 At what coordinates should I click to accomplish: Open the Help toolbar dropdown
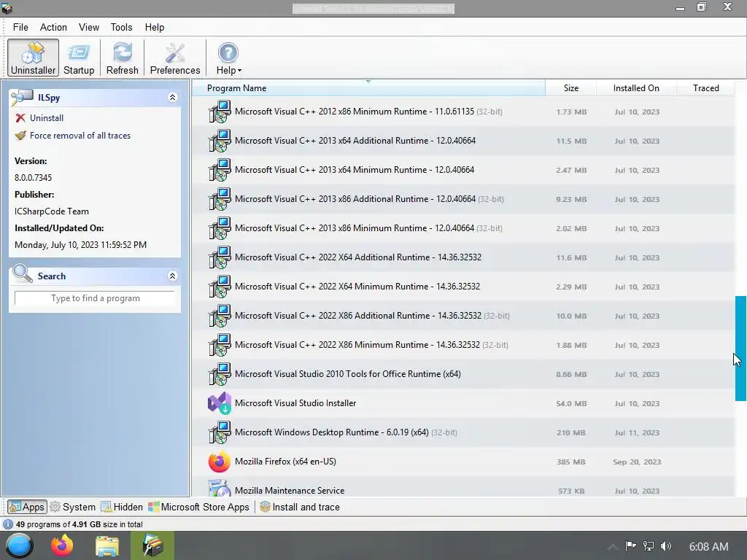pyautogui.click(x=228, y=58)
